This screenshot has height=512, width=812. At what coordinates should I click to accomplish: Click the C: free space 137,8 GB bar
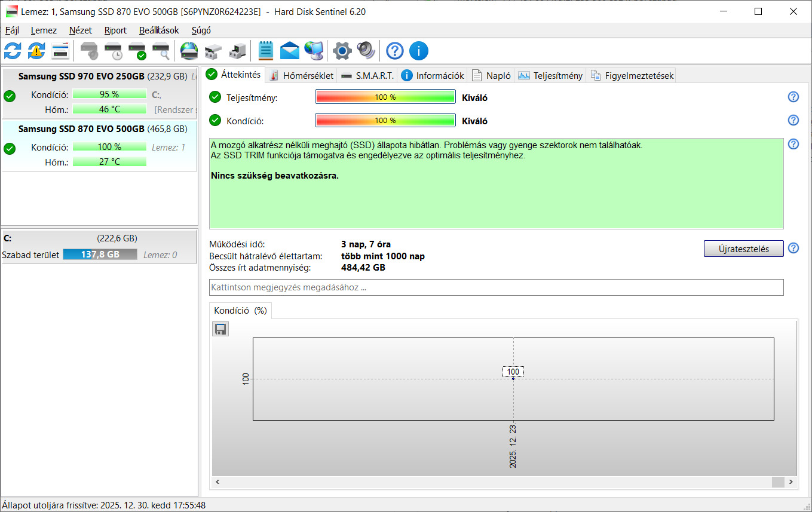click(x=100, y=255)
